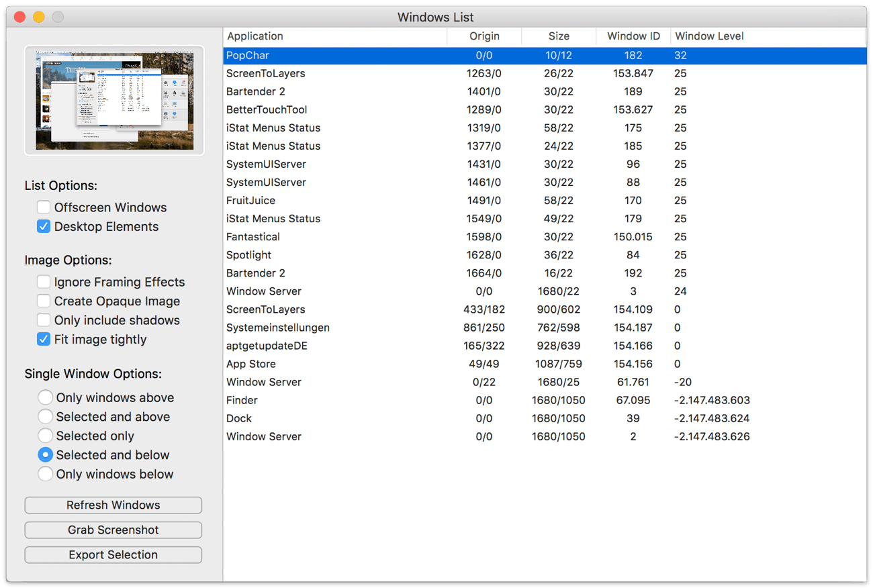
Task: Select the Only windows above radio button
Action: tap(45, 397)
